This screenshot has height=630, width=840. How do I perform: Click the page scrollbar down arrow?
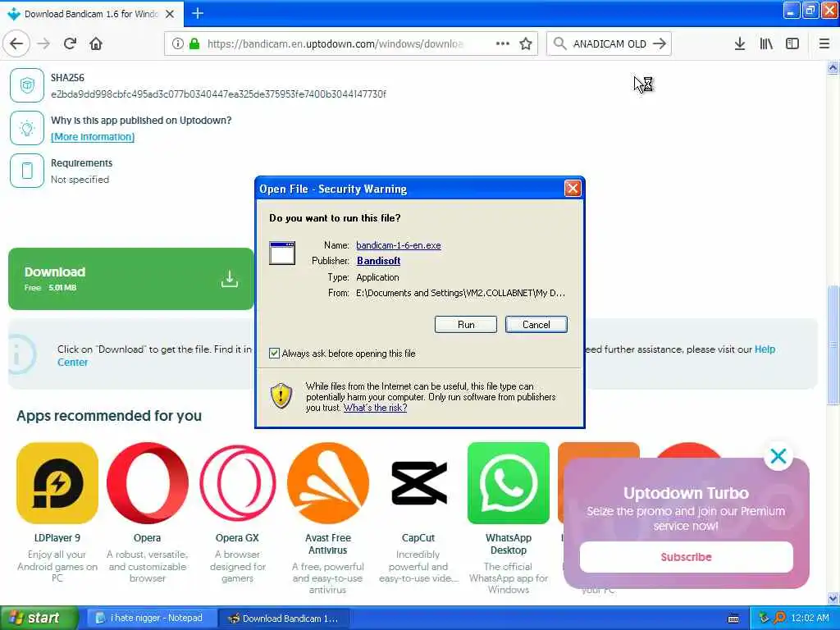pyautogui.click(x=833, y=598)
